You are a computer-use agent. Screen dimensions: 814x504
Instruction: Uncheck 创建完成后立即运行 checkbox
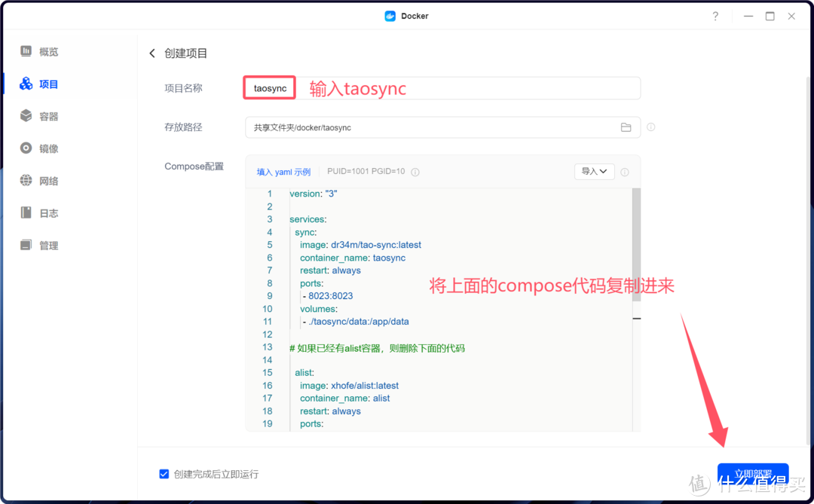(x=164, y=474)
